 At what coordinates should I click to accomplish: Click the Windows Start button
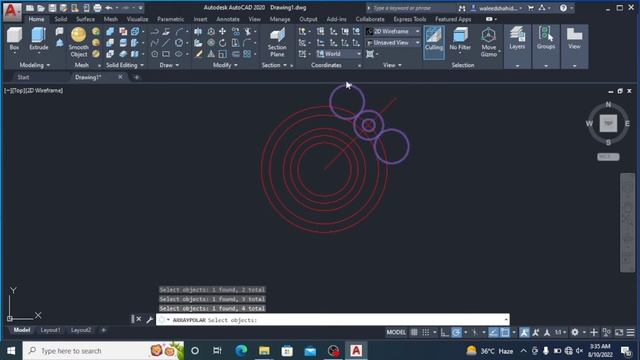click(11, 351)
